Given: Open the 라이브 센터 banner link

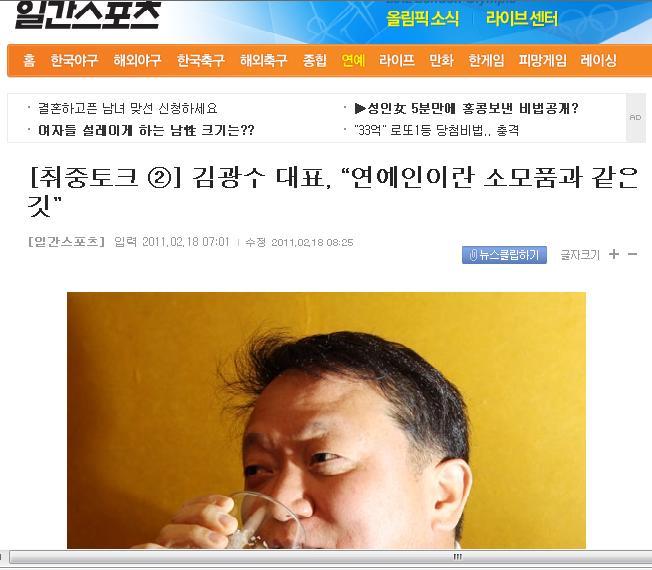Looking at the screenshot, I should coord(521,18).
